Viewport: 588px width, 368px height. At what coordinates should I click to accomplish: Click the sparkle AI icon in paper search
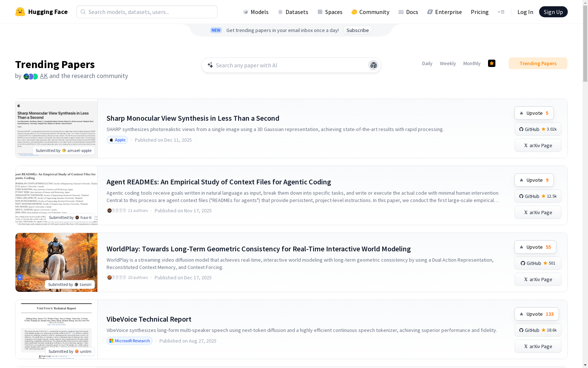(x=210, y=65)
